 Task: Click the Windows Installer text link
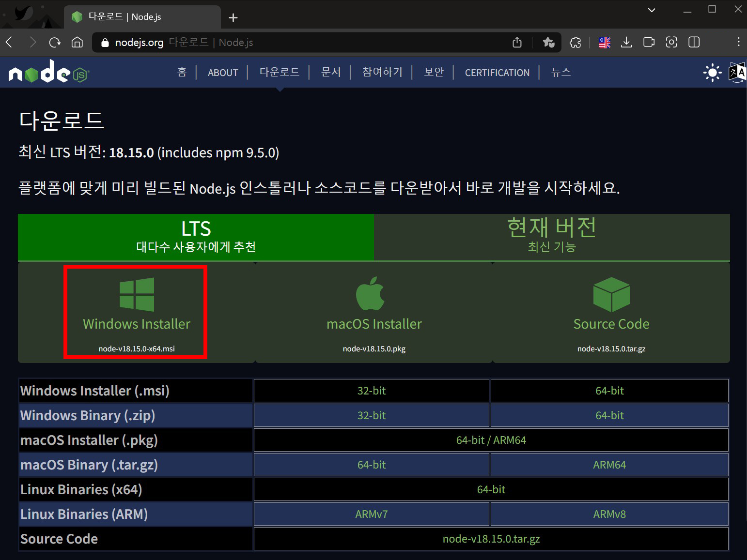click(137, 324)
